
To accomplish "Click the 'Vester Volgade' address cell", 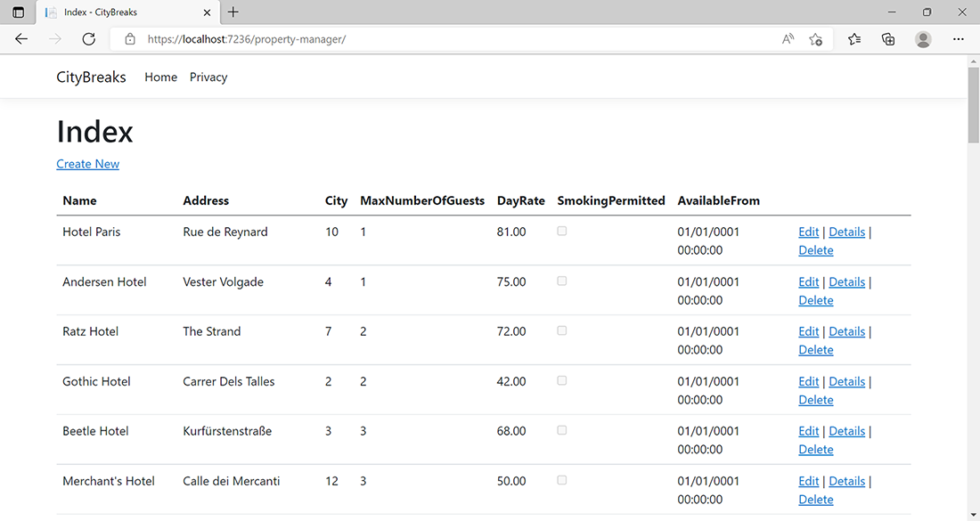I will coord(223,281).
